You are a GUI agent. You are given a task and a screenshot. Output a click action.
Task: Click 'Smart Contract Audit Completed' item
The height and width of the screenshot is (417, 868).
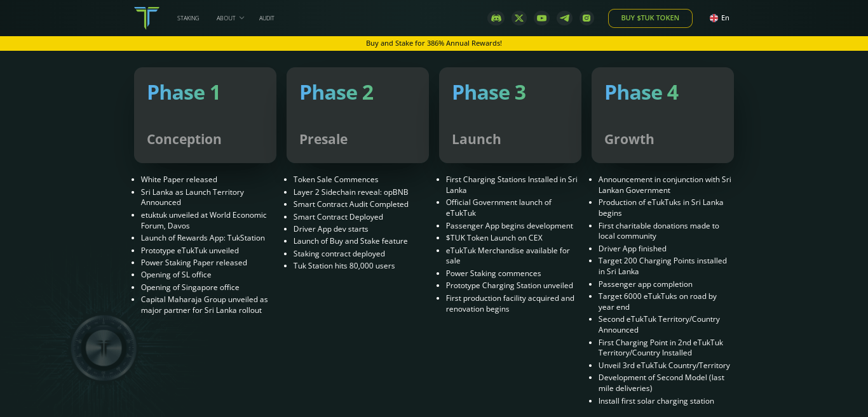click(351, 204)
